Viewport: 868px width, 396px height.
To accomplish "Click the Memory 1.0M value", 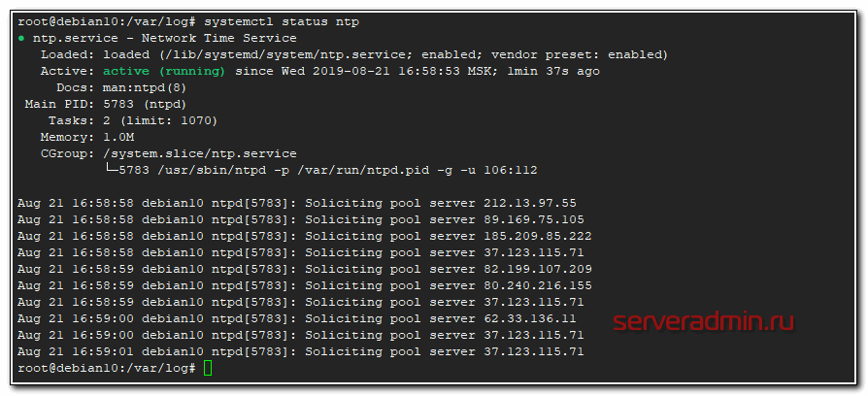I will coord(118,137).
